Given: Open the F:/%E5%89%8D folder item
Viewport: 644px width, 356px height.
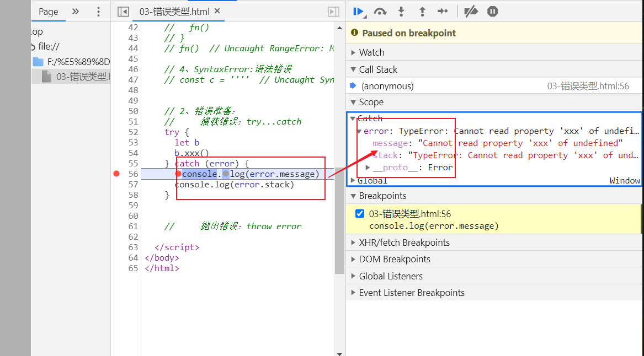Looking at the screenshot, I should click(x=78, y=62).
